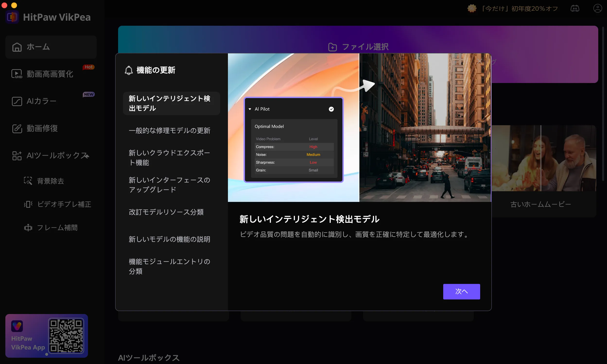Image resolution: width=607 pixels, height=364 pixels.
Task: Click the macOS red close window button
Action: point(4,5)
